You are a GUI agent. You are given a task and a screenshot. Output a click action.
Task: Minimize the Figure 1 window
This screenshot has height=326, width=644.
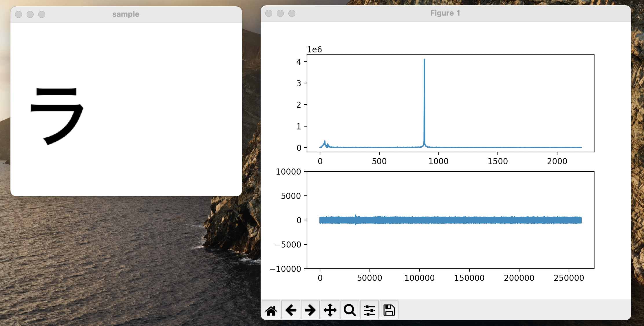280,13
